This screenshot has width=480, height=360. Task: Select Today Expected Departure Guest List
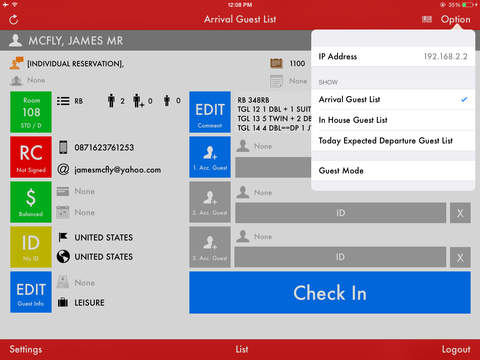click(x=393, y=141)
